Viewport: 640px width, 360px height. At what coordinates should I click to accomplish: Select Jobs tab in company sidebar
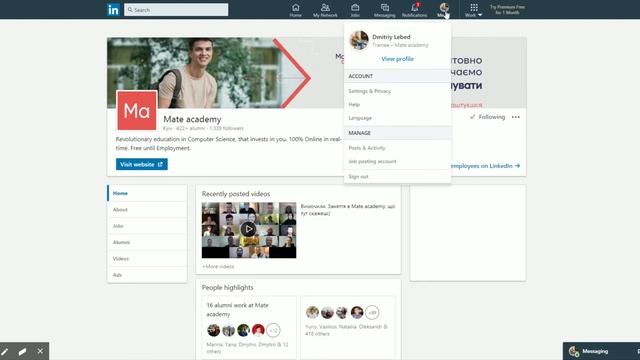147,226
